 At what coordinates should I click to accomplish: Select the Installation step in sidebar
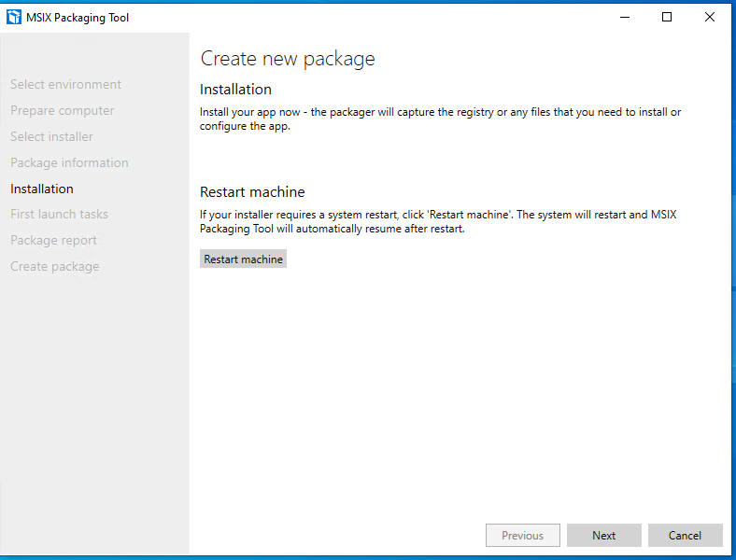[x=42, y=189]
